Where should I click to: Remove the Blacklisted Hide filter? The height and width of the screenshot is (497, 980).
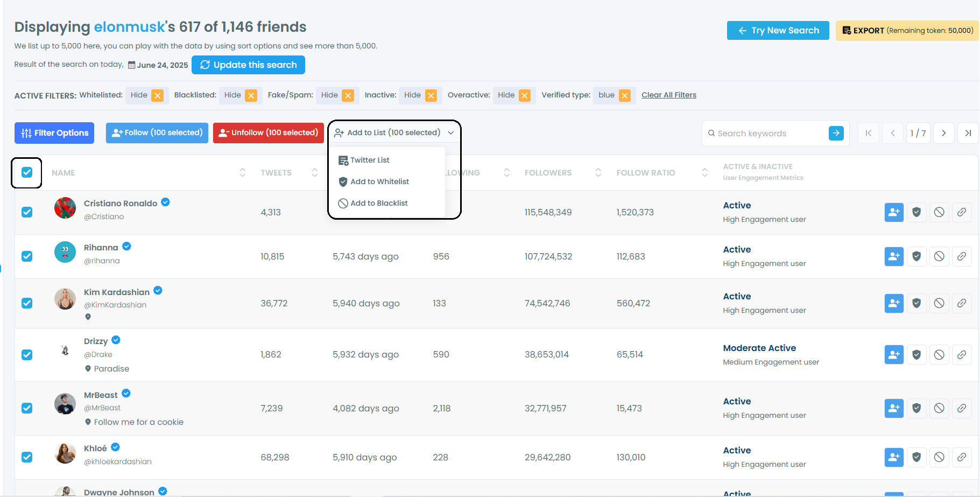click(x=251, y=95)
